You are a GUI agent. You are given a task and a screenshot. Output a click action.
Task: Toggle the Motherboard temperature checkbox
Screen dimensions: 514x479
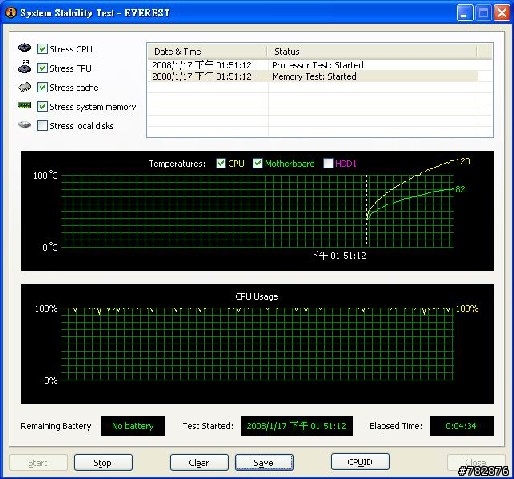[257, 163]
